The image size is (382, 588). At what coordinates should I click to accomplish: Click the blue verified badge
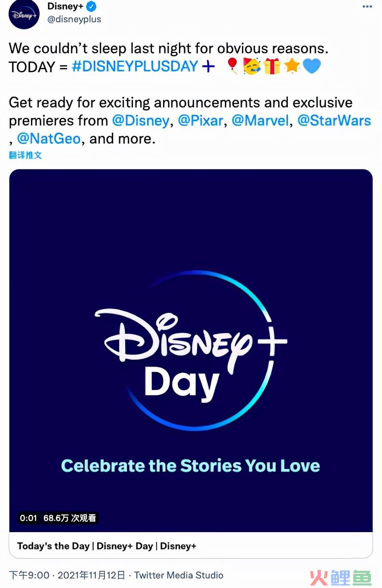click(92, 7)
